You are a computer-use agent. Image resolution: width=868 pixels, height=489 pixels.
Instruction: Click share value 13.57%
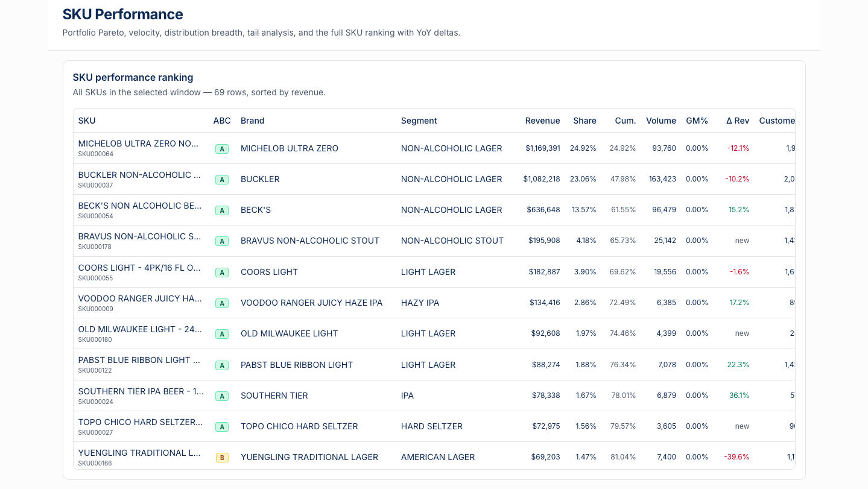coord(584,210)
